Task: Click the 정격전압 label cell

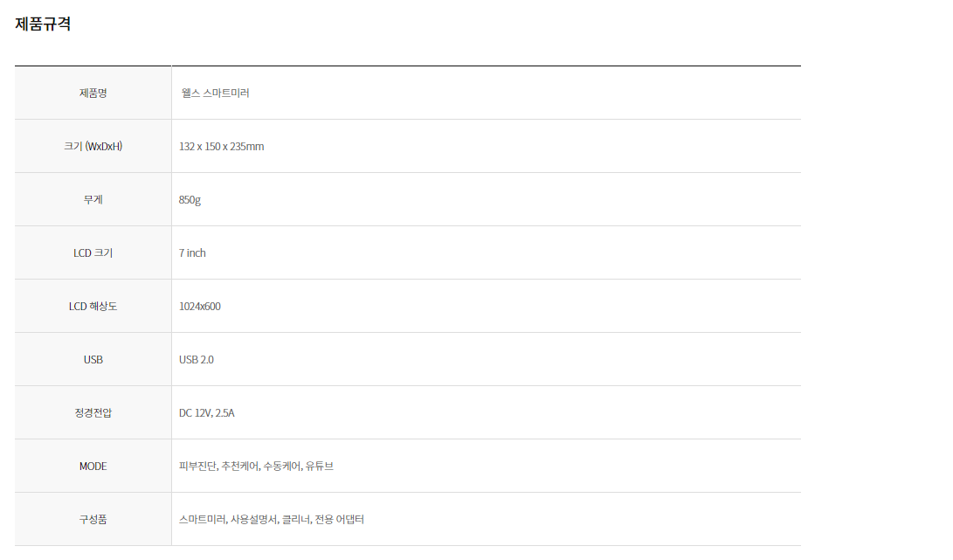Action: pos(93,412)
